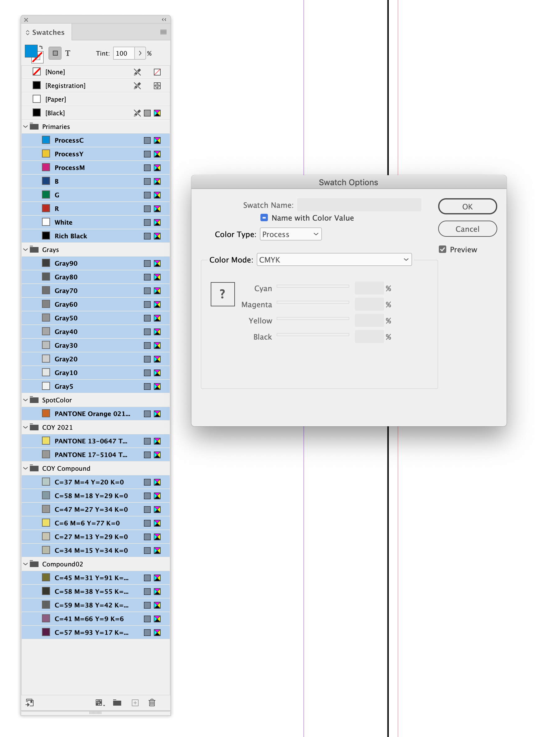Click the trash icon to delete swatch

152,702
